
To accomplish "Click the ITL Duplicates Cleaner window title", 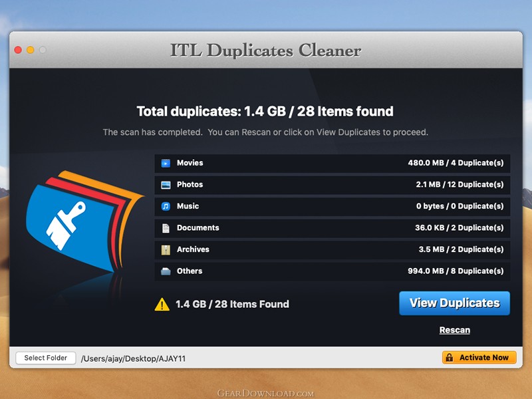I will (265, 51).
